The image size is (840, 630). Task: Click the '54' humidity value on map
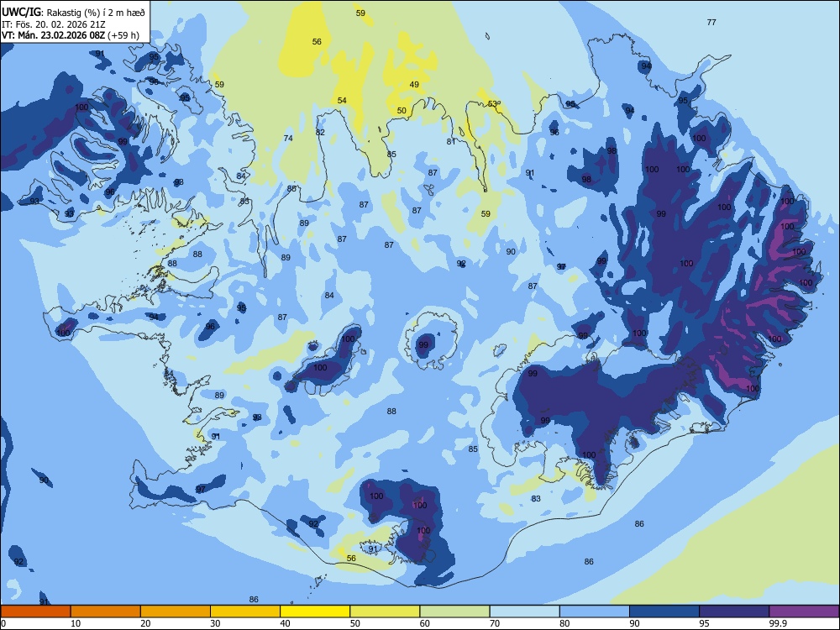(x=342, y=100)
